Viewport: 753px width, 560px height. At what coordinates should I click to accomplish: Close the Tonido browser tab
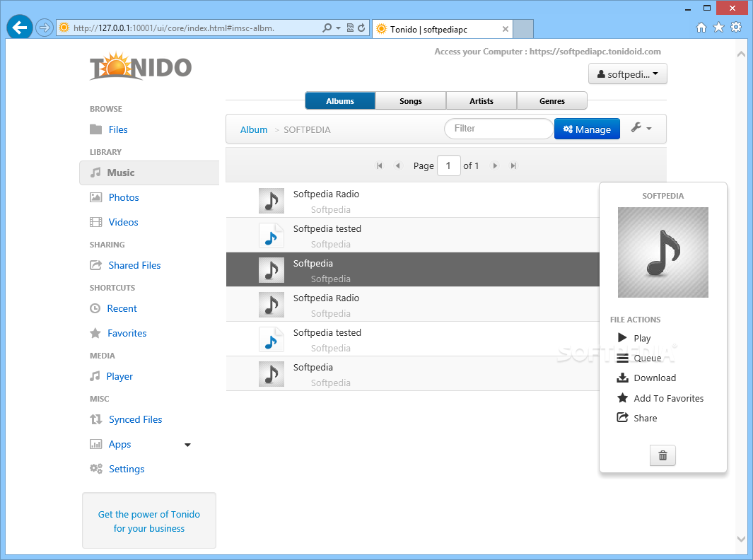click(506, 29)
